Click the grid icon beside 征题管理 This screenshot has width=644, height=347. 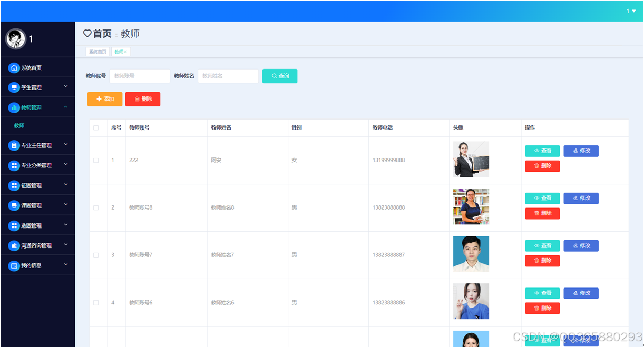(x=14, y=185)
